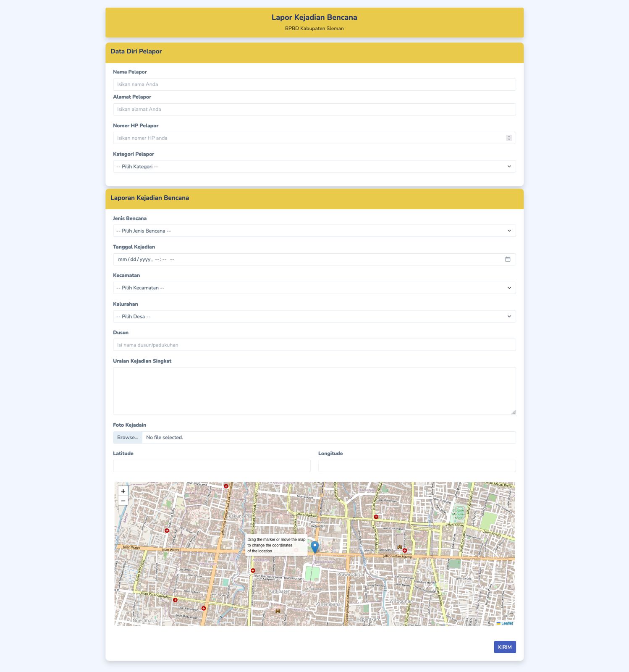Click the number spinner in Nomer HP field
Viewport: 629px width, 672px height.
click(509, 138)
